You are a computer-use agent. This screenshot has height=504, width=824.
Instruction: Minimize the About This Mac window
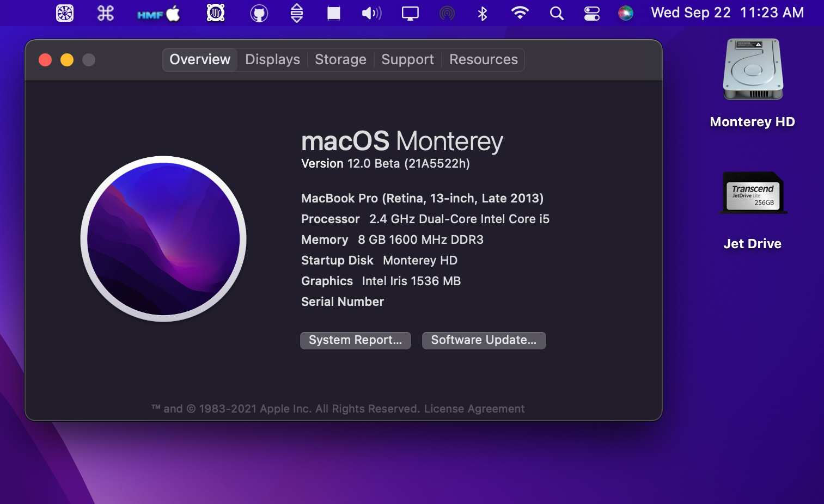67,60
